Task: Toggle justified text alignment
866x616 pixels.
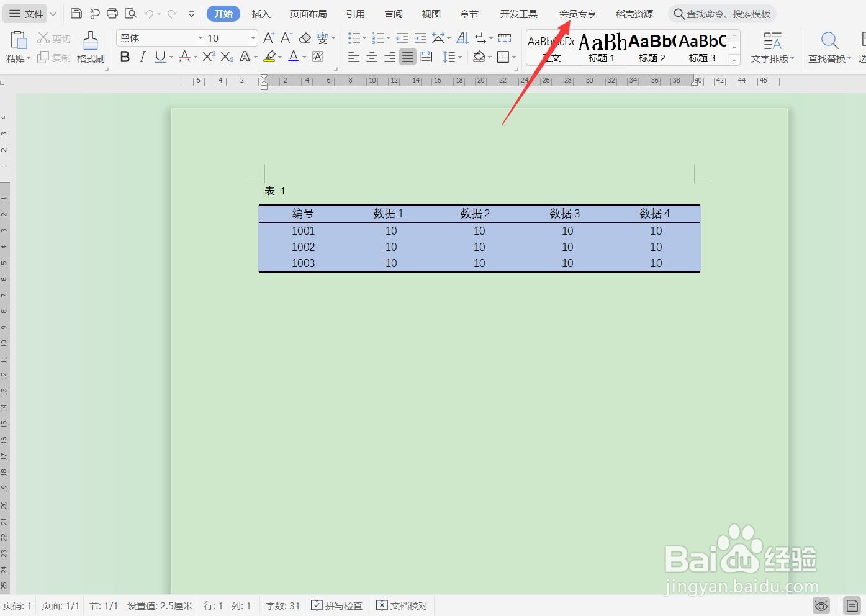Action: pos(407,57)
